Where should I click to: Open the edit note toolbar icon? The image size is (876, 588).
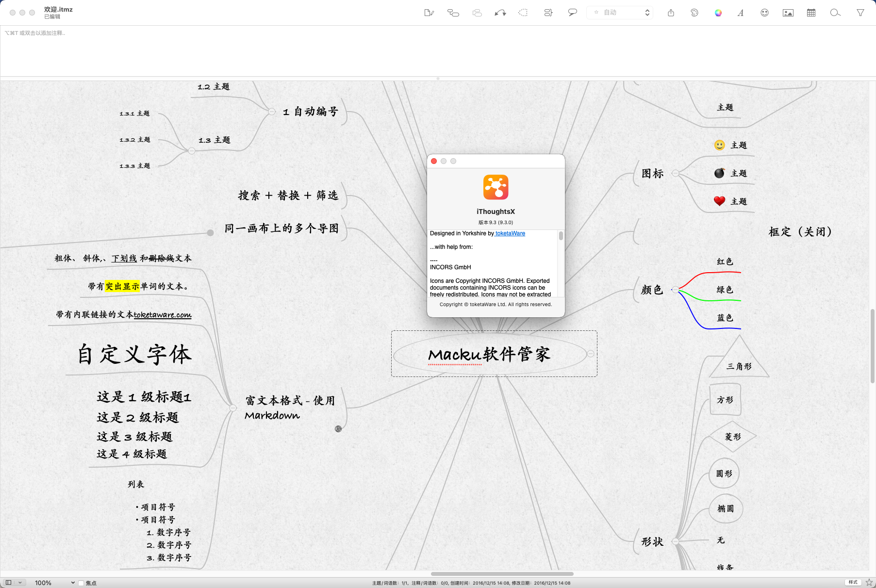(429, 13)
